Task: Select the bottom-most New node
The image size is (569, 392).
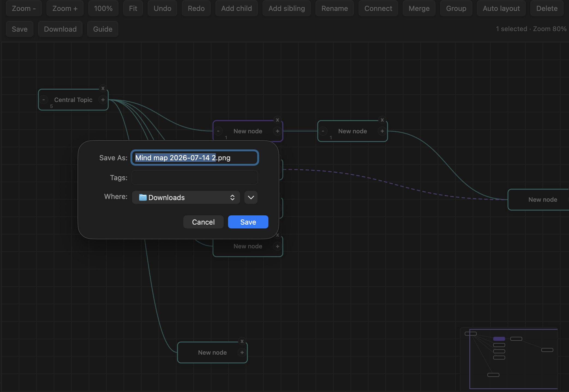Action: click(x=212, y=352)
